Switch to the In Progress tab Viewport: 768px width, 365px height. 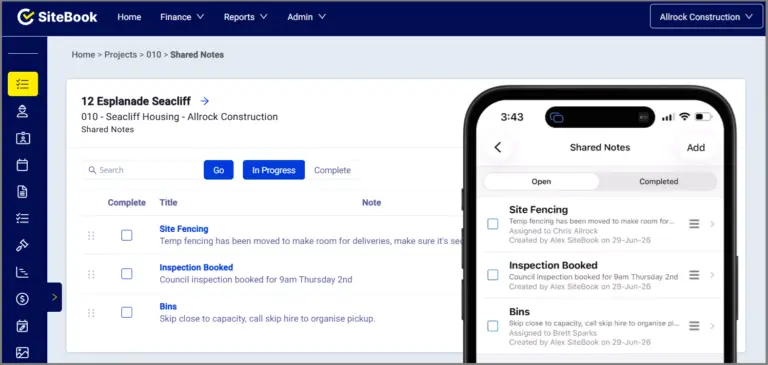coord(274,170)
